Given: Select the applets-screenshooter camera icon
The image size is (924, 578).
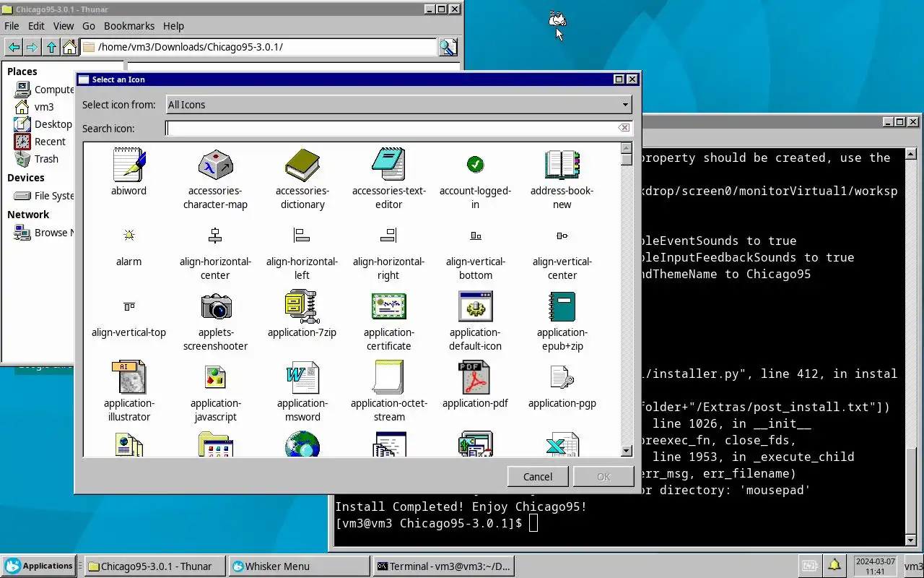Looking at the screenshot, I should (x=216, y=306).
